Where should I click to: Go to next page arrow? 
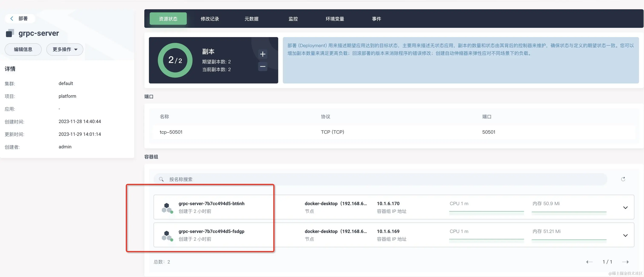tap(625, 262)
